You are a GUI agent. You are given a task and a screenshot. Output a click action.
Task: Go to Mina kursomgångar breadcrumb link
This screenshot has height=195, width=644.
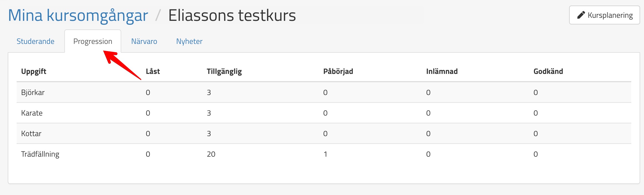click(78, 15)
